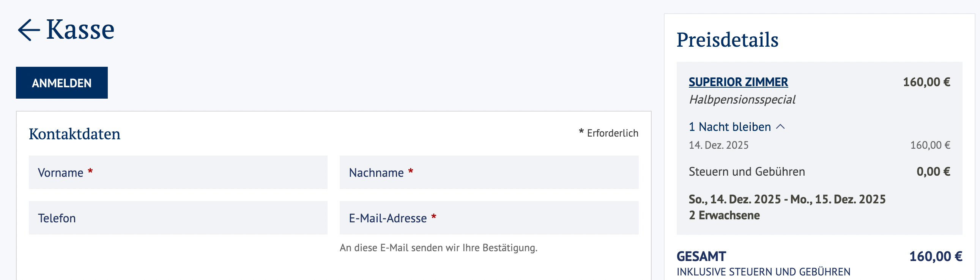Click the Kontaktdaten section title
The height and width of the screenshot is (280, 980).
[74, 134]
